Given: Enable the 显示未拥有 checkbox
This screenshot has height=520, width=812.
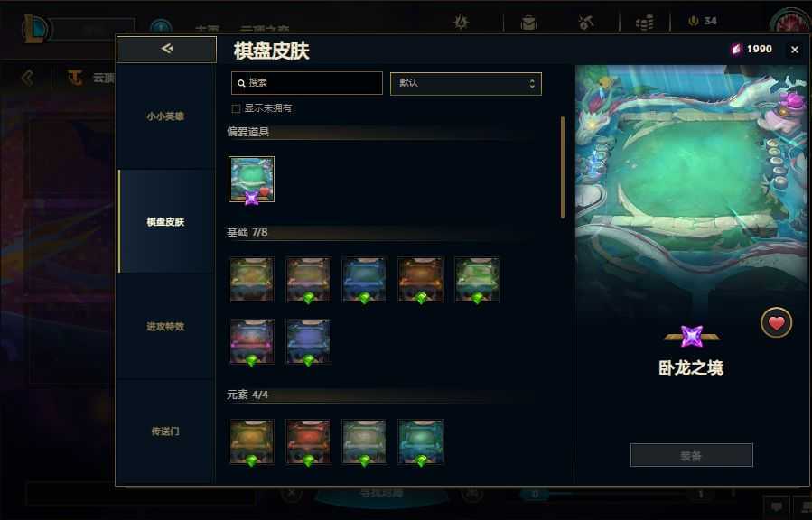Looking at the screenshot, I should 236,108.
